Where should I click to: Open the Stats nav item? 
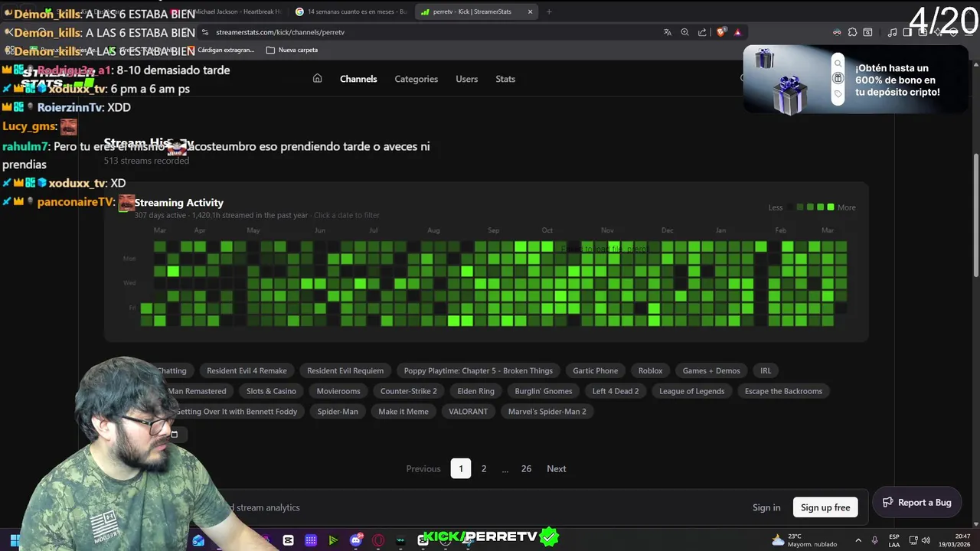(x=505, y=79)
